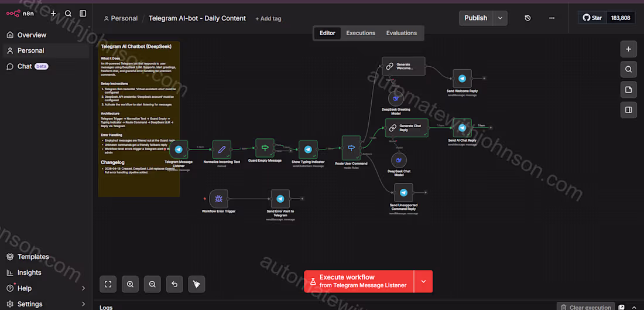644x310 pixels.
Task: Click the zoom out icon
Action: [x=152, y=284]
